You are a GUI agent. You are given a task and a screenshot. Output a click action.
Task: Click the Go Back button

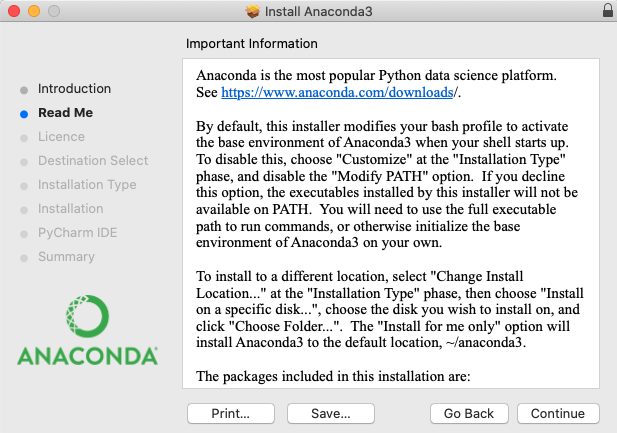coord(469,413)
